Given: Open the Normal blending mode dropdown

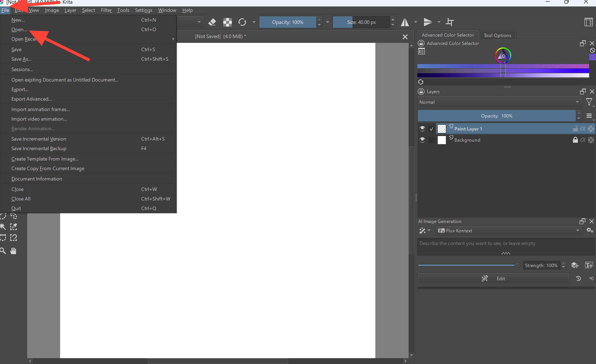Looking at the screenshot, I should (500, 102).
